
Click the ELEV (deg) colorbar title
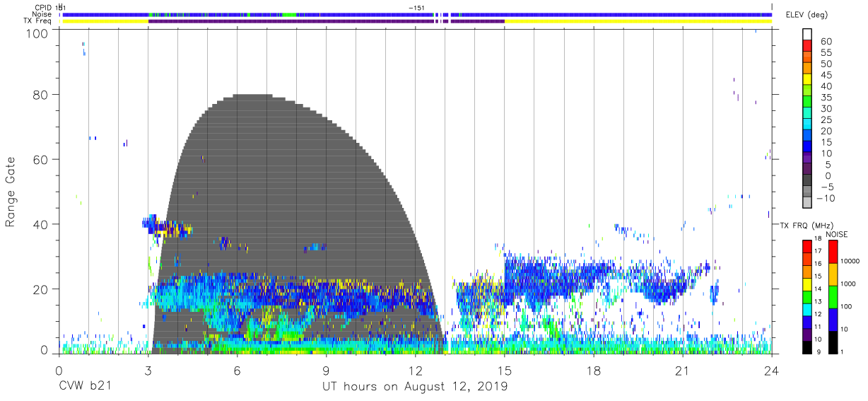(806, 14)
